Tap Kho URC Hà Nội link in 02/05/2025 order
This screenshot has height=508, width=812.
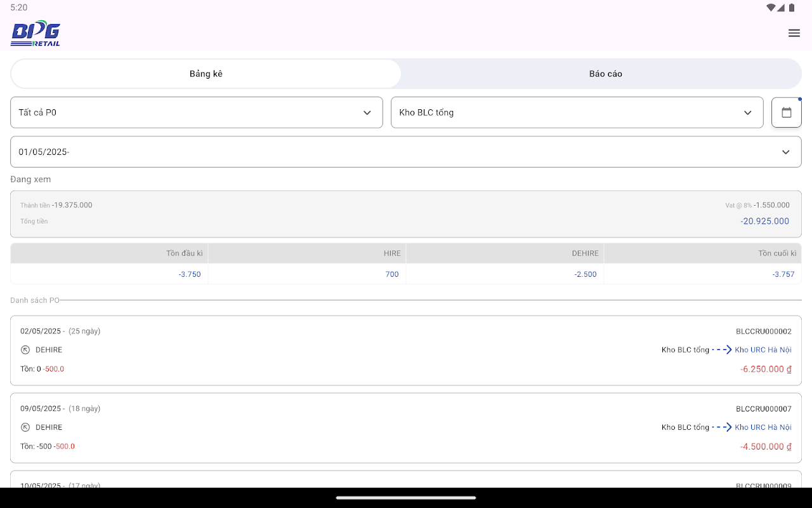pyautogui.click(x=763, y=350)
